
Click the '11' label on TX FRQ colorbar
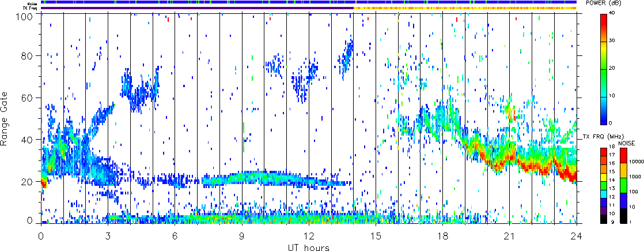612,205
